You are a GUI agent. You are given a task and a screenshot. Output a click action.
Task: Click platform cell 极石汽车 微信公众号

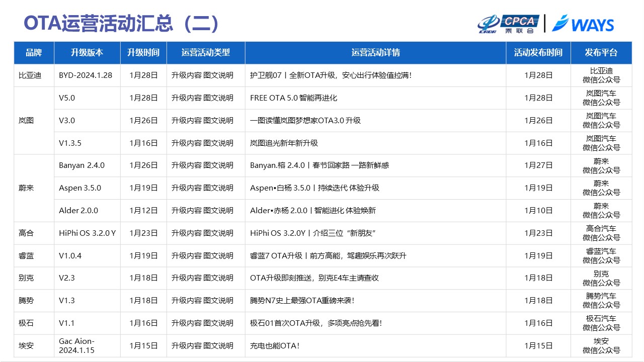(x=601, y=323)
